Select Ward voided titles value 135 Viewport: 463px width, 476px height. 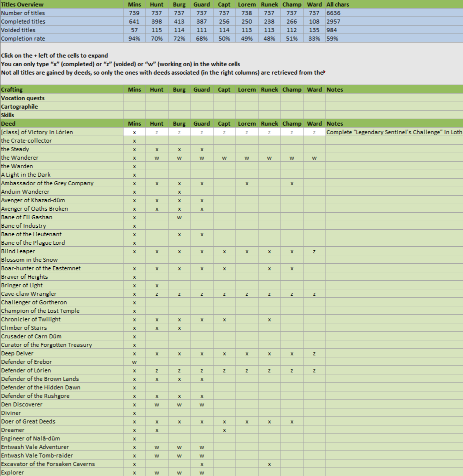pos(314,30)
